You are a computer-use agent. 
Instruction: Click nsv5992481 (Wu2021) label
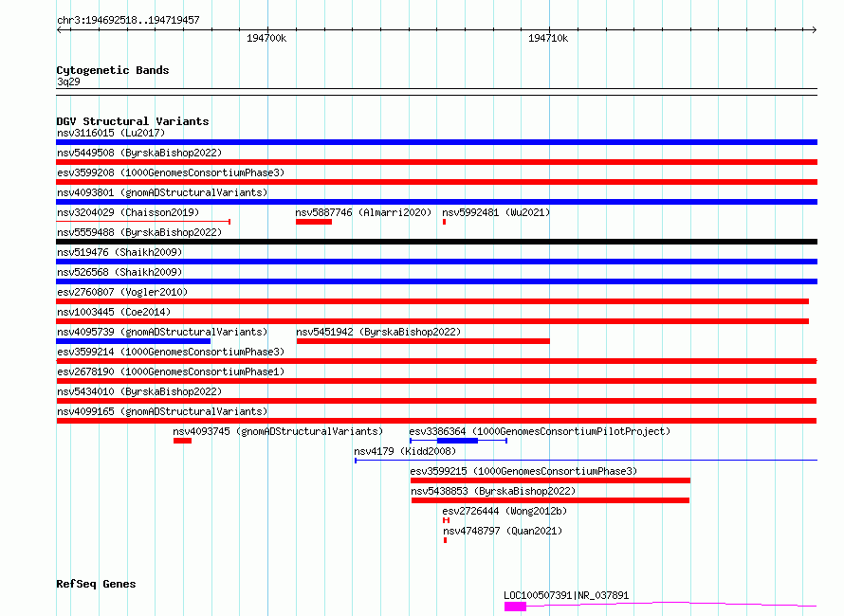point(496,212)
